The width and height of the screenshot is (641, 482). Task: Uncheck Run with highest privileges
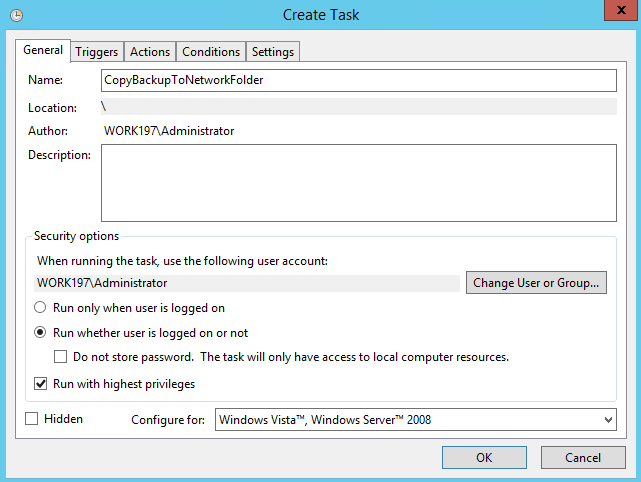click(x=42, y=383)
